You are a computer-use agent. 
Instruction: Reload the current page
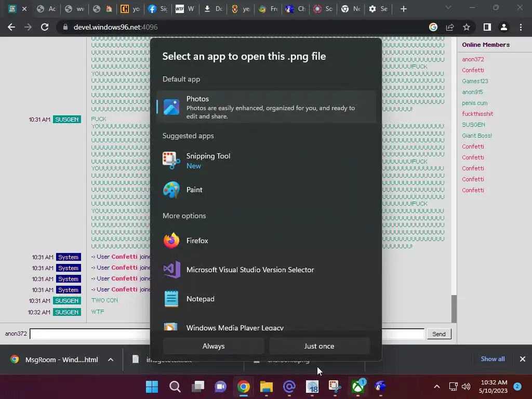pos(45,27)
